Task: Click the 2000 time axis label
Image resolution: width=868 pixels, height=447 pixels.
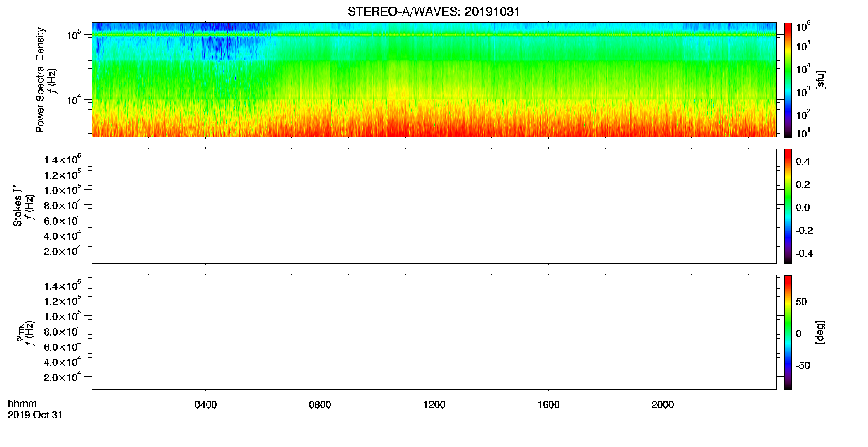Action: [663, 405]
